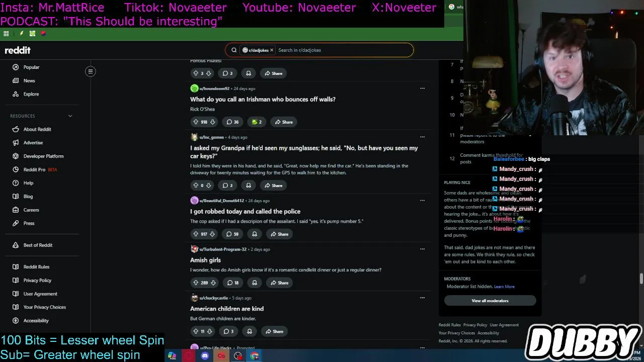The width and height of the screenshot is (644, 362).
Task: Open 18 comments on Amish girls post
Action: coord(233,283)
